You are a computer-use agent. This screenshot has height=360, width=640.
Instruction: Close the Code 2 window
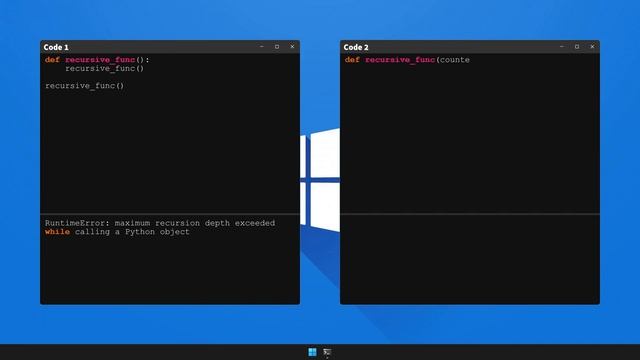[592, 47]
